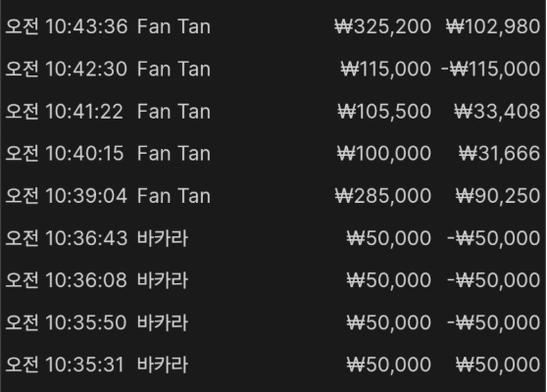Select the 10:41:22 Fan Tan row
The image size is (547, 392).
pos(273,112)
